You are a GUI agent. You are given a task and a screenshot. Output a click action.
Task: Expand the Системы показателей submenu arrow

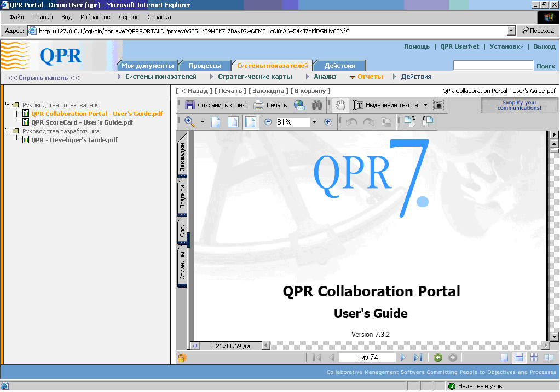pos(119,77)
